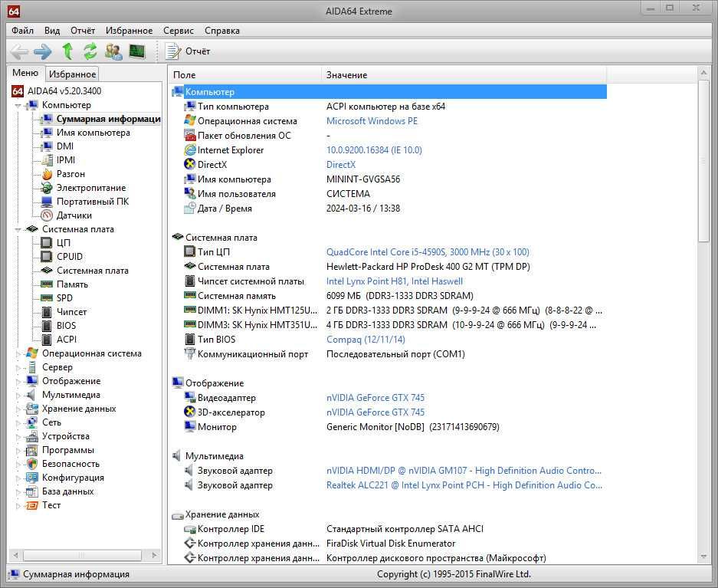Go back with the left arrow toolbar icon
The height and width of the screenshot is (588, 718).
click(x=19, y=51)
